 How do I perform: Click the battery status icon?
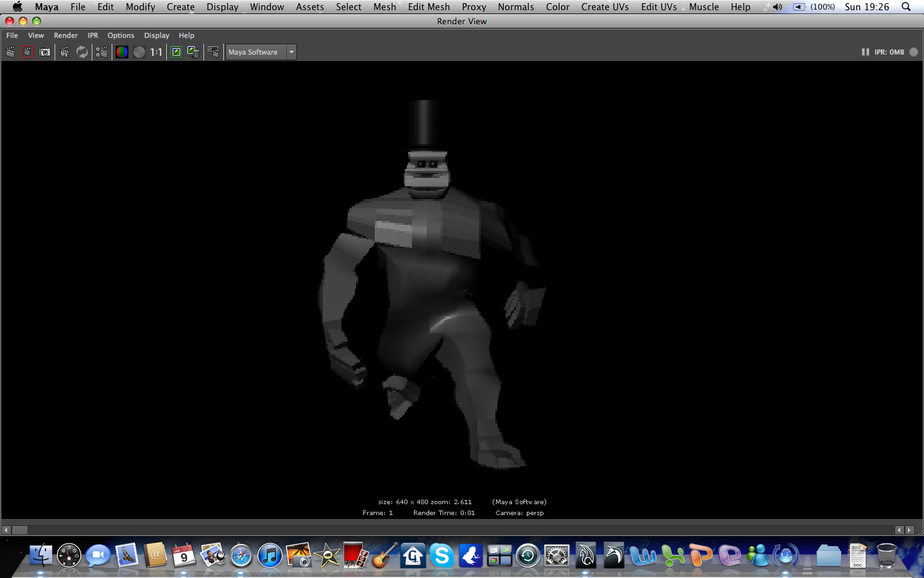coord(800,7)
